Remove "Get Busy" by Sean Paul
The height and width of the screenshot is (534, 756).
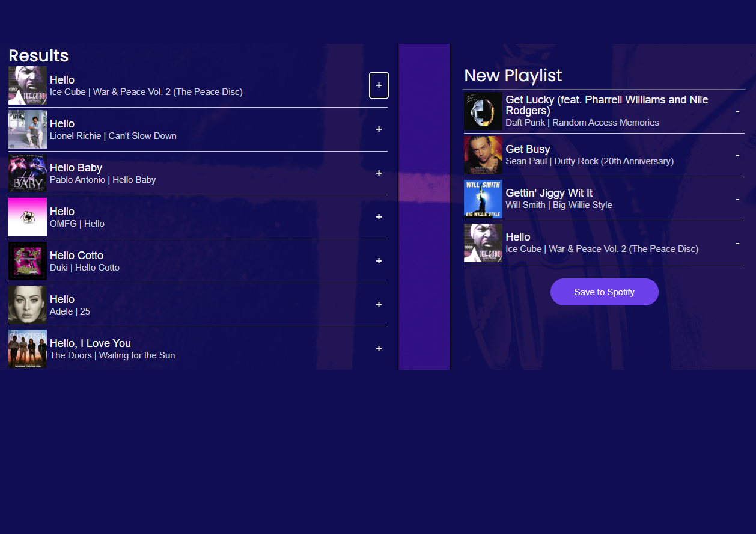[737, 155]
